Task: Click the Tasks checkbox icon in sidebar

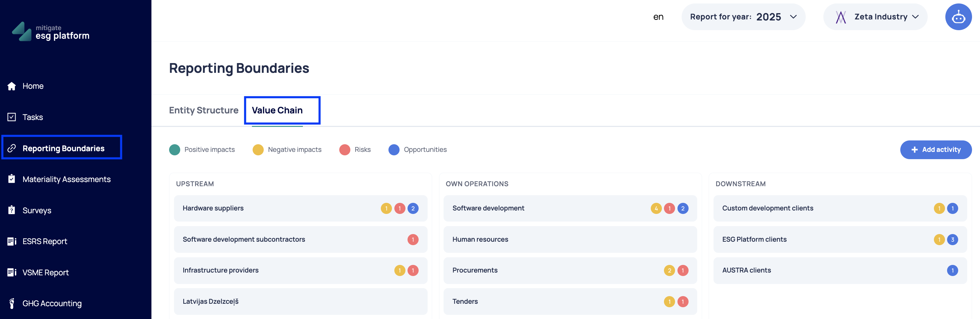Action: [x=12, y=117]
